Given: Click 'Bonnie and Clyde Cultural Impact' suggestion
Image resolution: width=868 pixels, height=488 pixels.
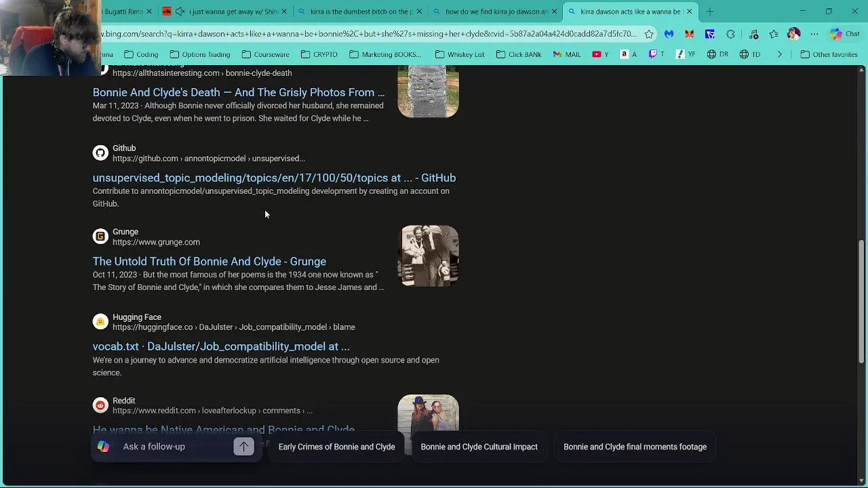Looking at the screenshot, I should coord(479,447).
